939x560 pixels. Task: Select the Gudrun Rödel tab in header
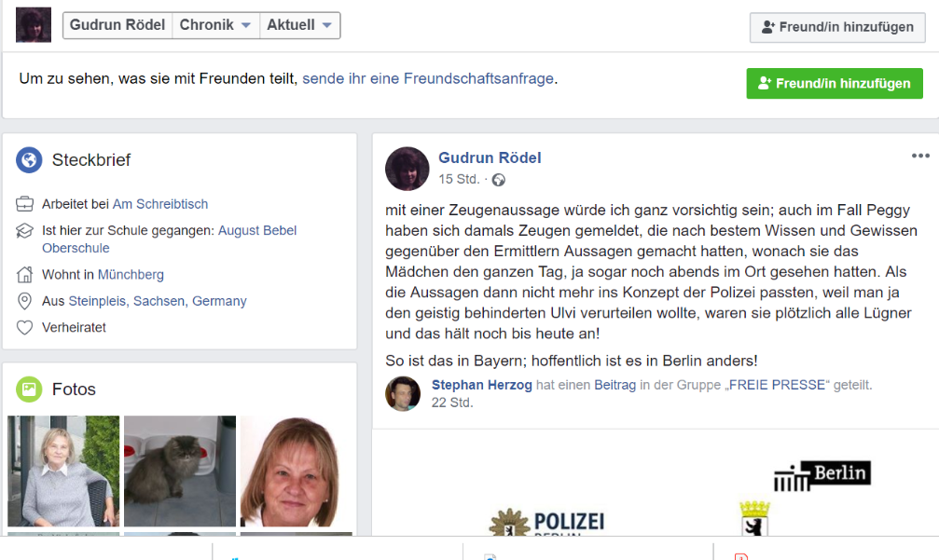click(117, 25)
